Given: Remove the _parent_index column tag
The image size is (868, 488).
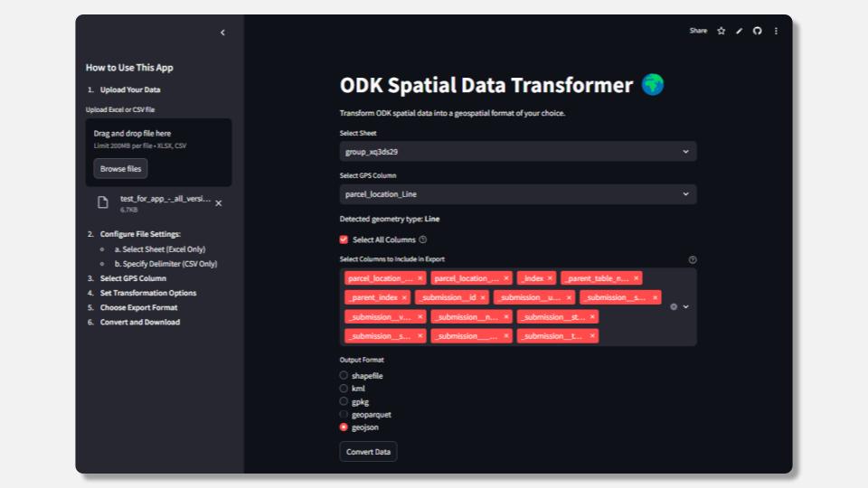Looking at the screenshot, I should coord(404,297).
